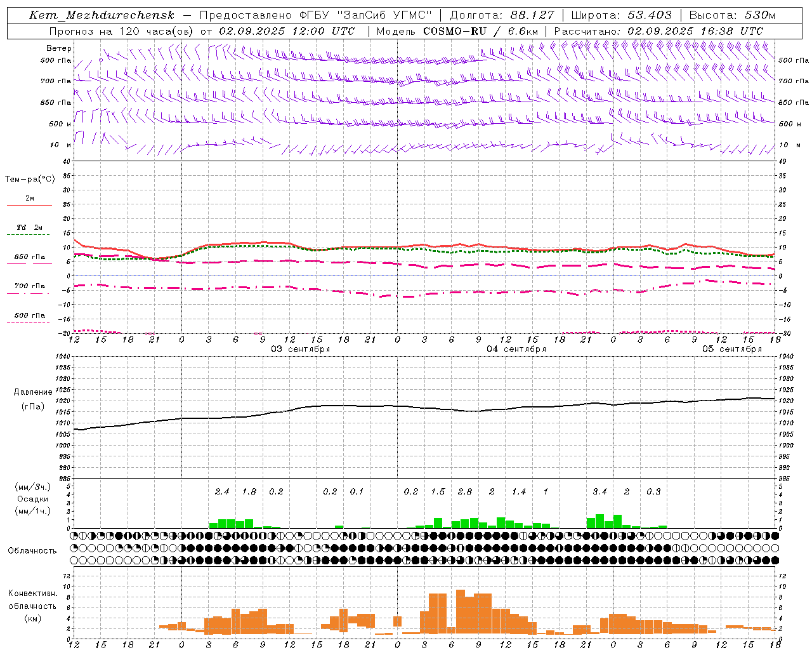Click the '04 сентября' date label

point(516,349)
